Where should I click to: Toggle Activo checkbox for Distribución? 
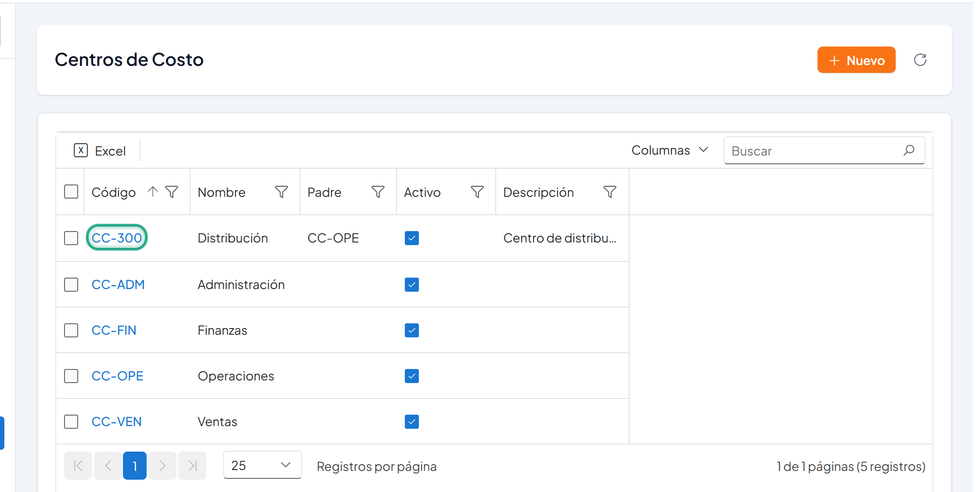coord(412,238)
